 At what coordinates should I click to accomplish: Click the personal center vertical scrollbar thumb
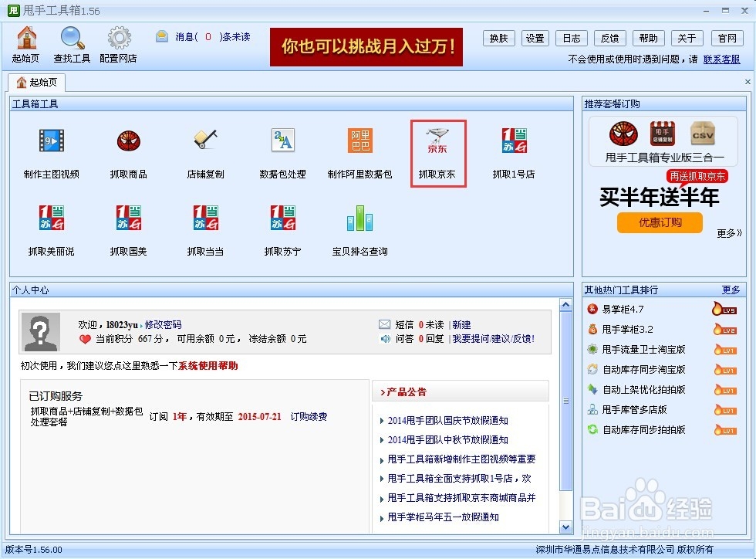click(566, 401)
